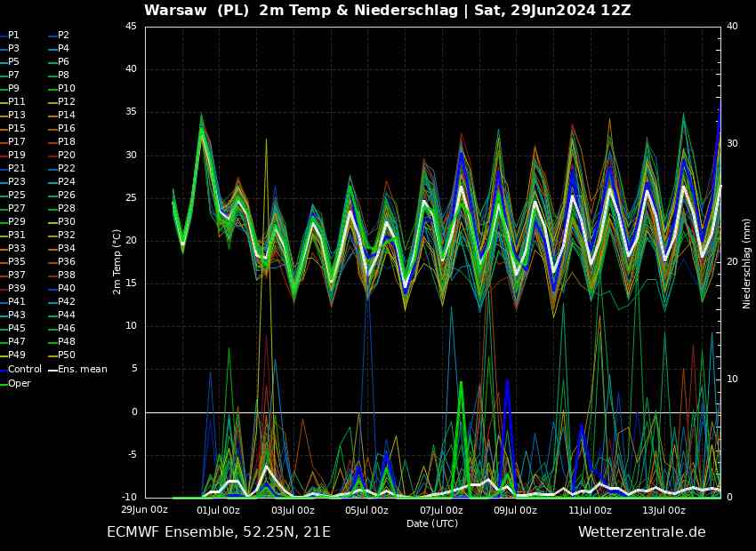Click the 09Jul 00z date tick label
756x551 pixels.
[x=515, y=510]
